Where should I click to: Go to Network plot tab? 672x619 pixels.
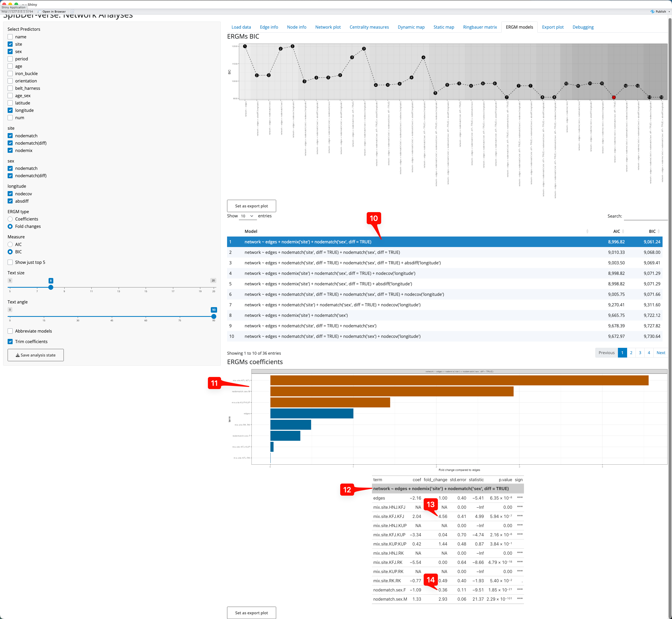tap(328, 27)
